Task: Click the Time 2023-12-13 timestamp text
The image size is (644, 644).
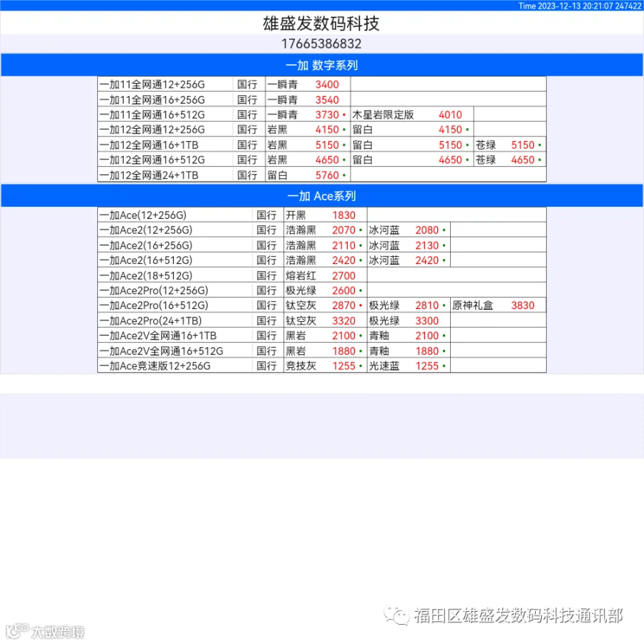Action: [x=580, y=6]
